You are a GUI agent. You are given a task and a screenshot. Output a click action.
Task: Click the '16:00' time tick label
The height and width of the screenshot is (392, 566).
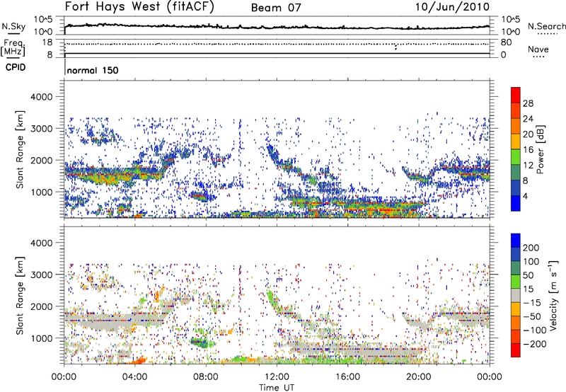tap(347, 377)
